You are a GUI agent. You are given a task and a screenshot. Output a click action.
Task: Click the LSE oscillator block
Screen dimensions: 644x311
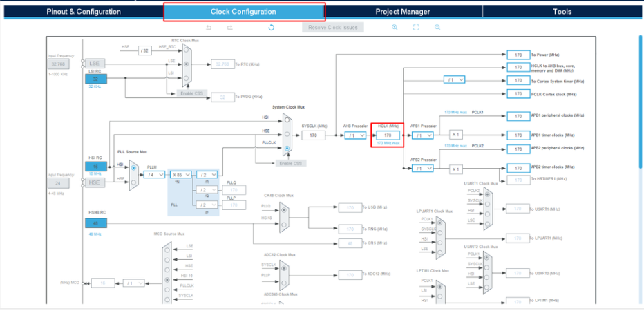(x=95, y=64)
